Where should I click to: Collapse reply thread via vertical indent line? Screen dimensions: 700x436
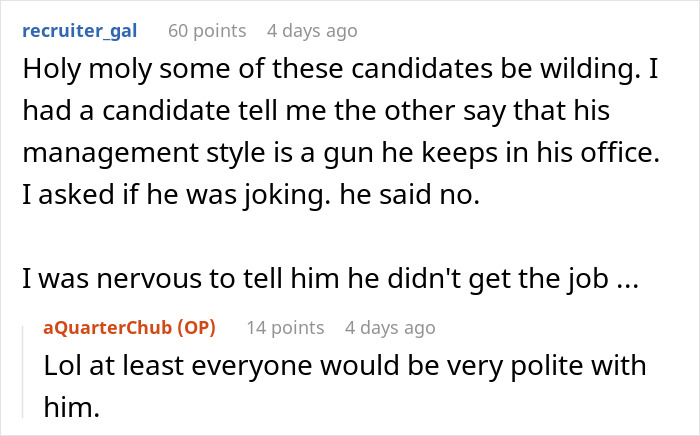23,372
